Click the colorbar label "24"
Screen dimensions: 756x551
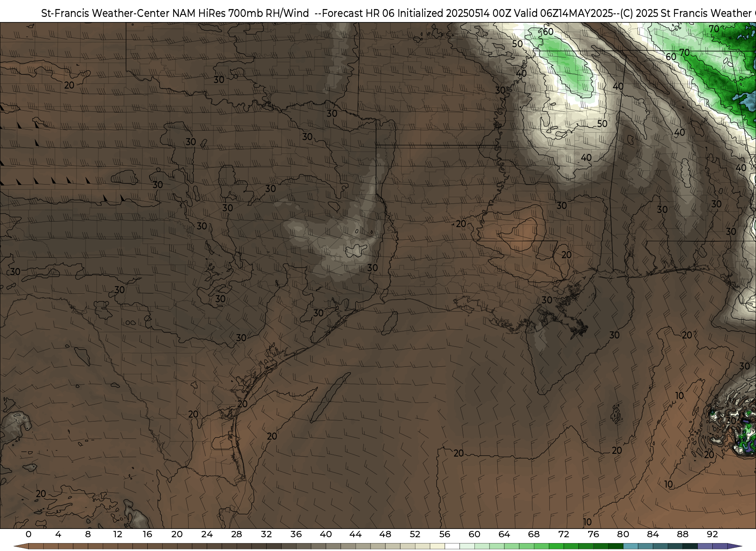pos(207,534)
